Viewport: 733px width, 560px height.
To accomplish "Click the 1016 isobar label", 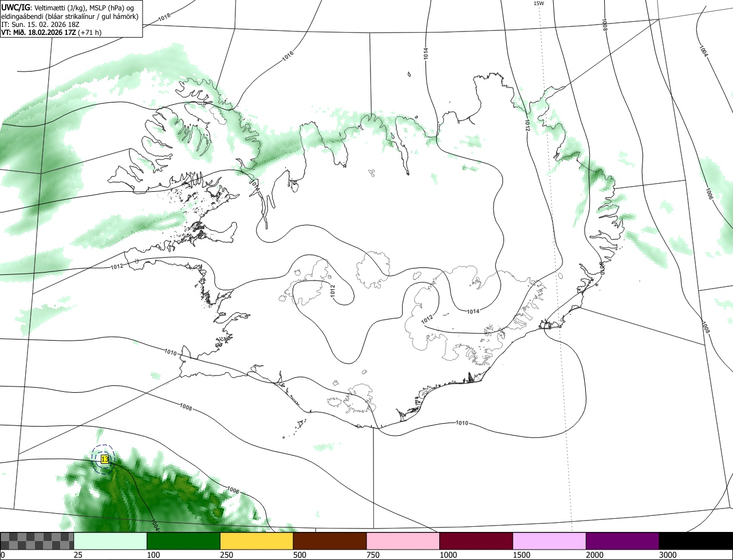I will 288,56.
